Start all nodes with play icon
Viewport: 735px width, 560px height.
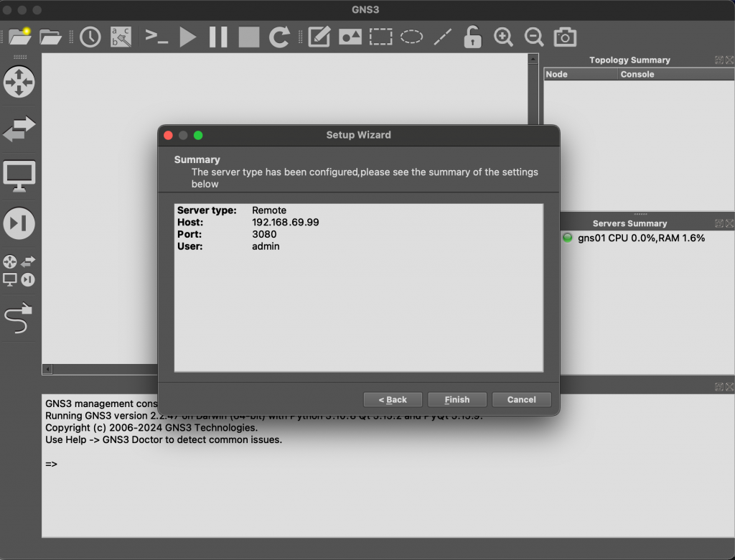click(188, 37)
